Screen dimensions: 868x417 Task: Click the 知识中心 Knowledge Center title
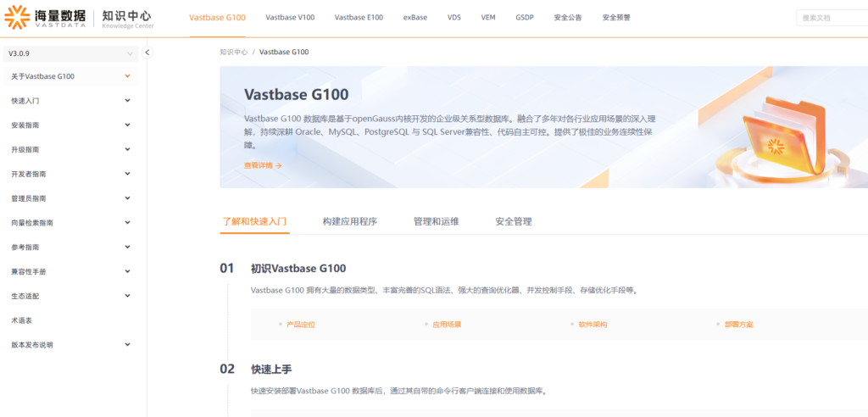tap(128, 19)
